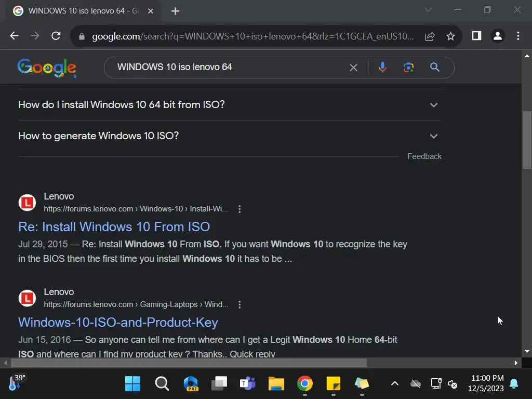Viewport: 532px width, 399px height.
Task: Click the Feedback link
Action: coord(424,156)
